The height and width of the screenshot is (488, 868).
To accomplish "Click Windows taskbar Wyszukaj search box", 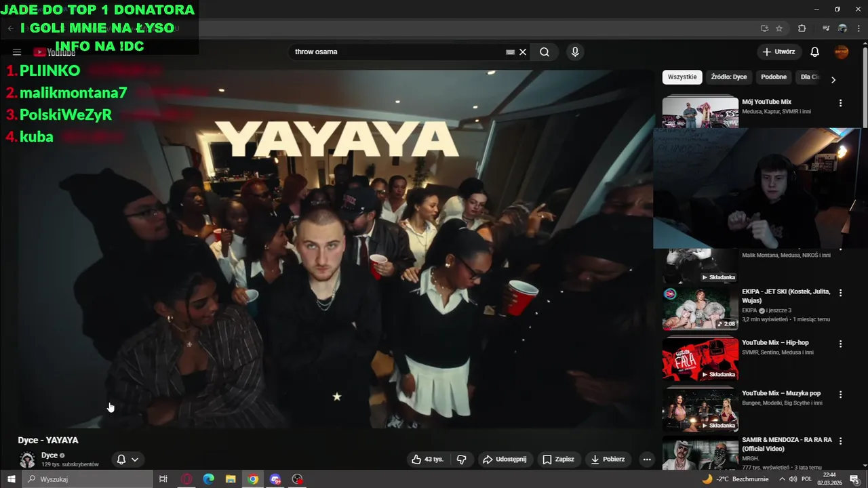I will click(x=87, y=479).
